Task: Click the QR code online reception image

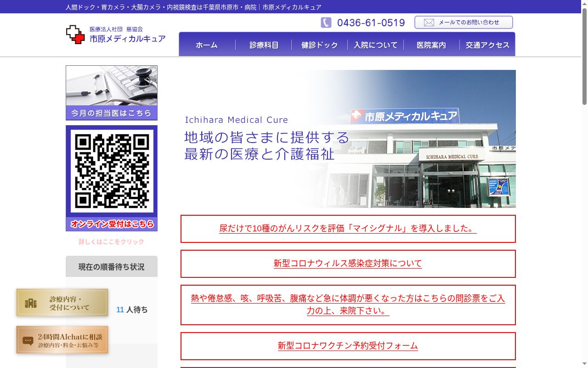Action: (112, 171)
